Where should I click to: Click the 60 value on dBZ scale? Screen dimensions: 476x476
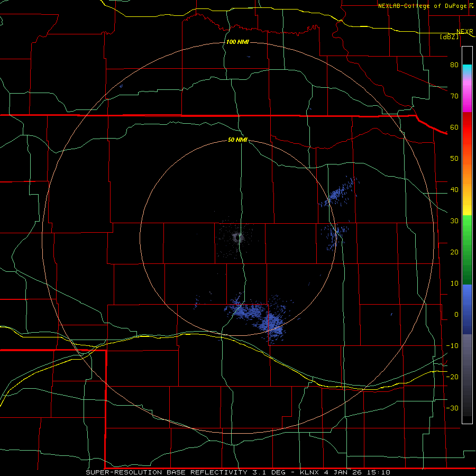pyautogui.click(x=454, y=127)
